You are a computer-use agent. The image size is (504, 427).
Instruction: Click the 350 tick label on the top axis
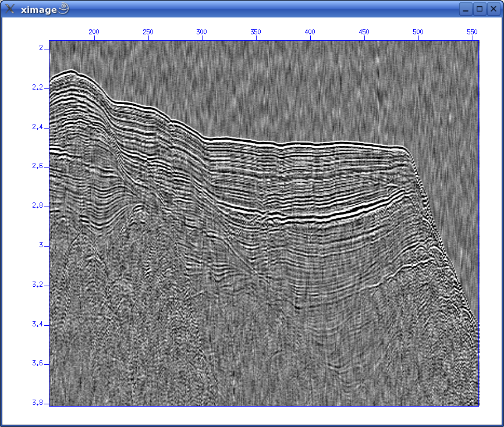pyautogui.click(x=256, y=31)
